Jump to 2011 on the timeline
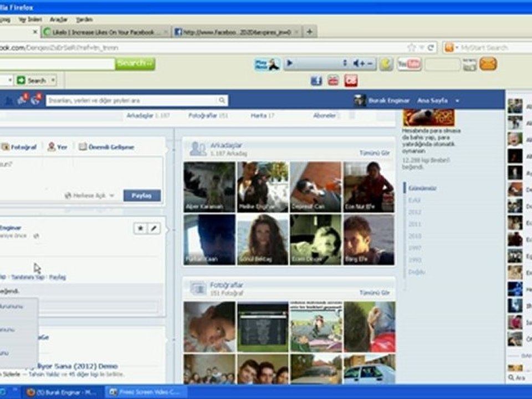Viewport: 532px width, 399px height. 415,224
